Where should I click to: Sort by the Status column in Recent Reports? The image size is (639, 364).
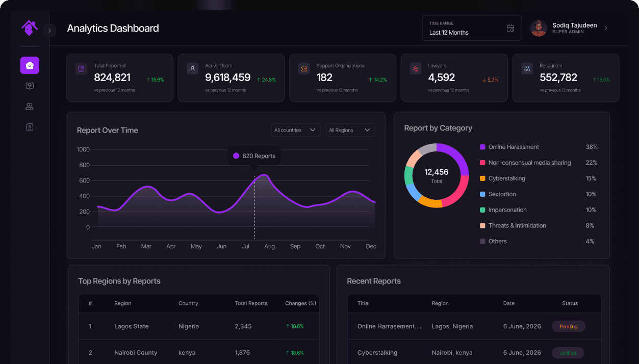pos(570,303)
